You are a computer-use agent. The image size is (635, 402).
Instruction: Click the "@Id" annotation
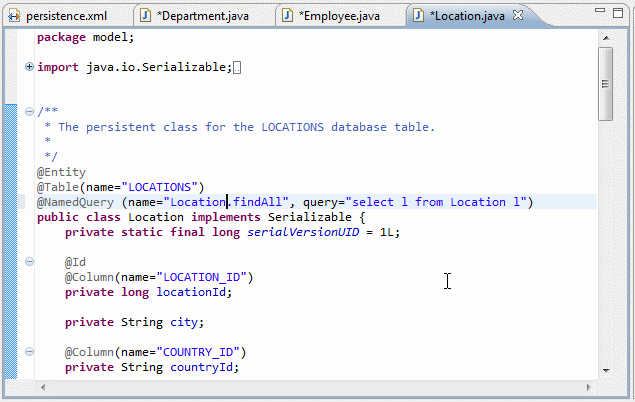(x=75, y=262)
